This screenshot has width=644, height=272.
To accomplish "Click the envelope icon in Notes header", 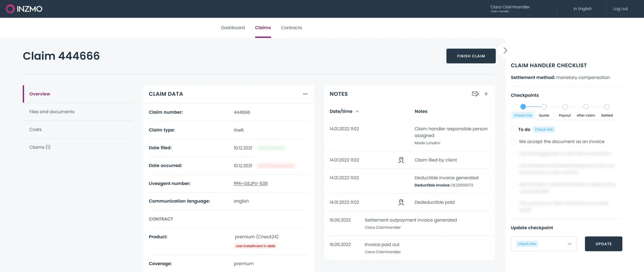I will (475, 94).
